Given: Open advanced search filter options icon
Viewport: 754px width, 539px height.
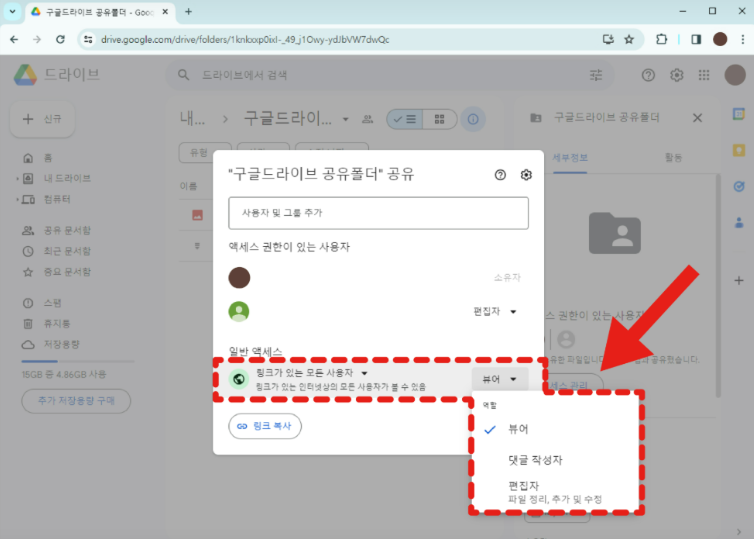Looking at the screenshot, I should (x=596, y=75).
